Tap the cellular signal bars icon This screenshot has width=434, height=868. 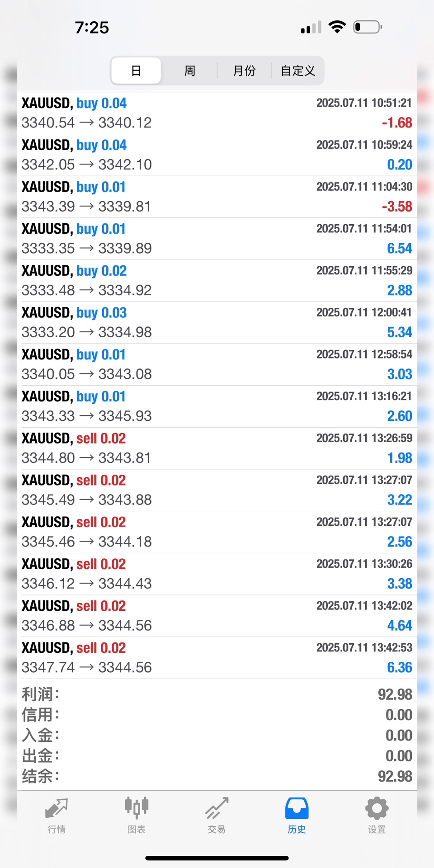[311, 28]
